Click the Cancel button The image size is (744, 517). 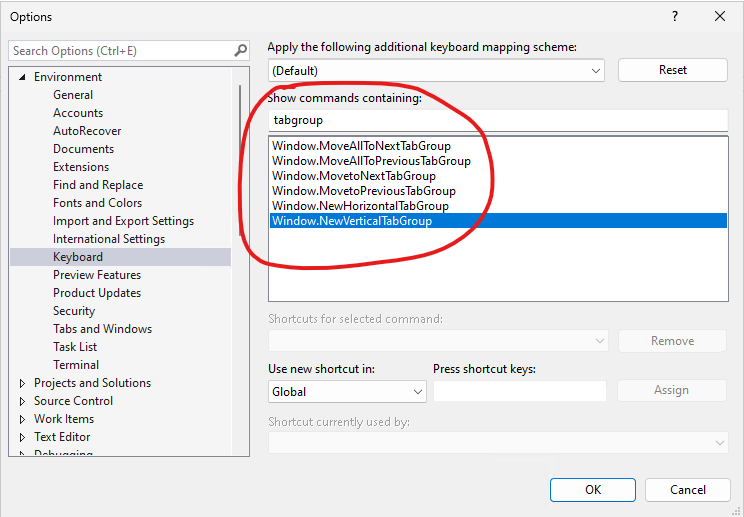coord(688,490)
